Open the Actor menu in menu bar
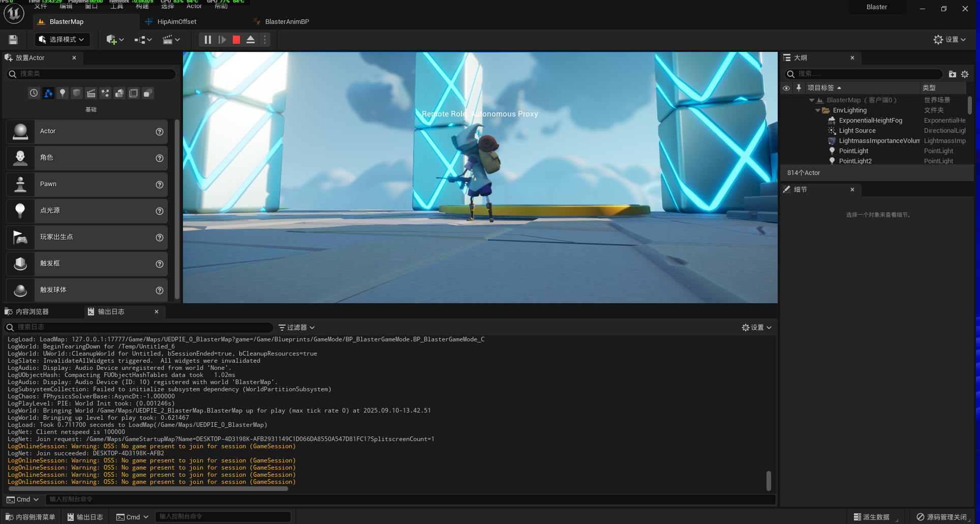This screenshot has width=980, height=524. pos(194,6)
